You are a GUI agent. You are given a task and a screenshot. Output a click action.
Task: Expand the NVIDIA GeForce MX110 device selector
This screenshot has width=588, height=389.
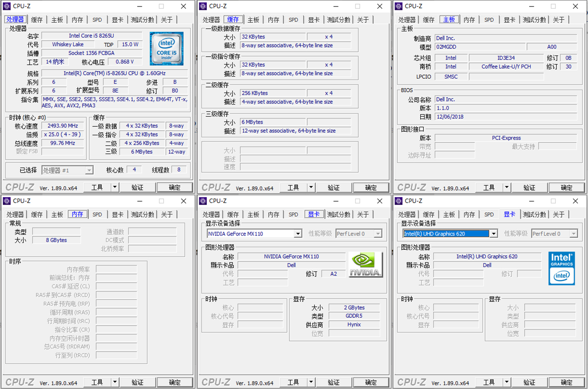(x=298, y=234)
